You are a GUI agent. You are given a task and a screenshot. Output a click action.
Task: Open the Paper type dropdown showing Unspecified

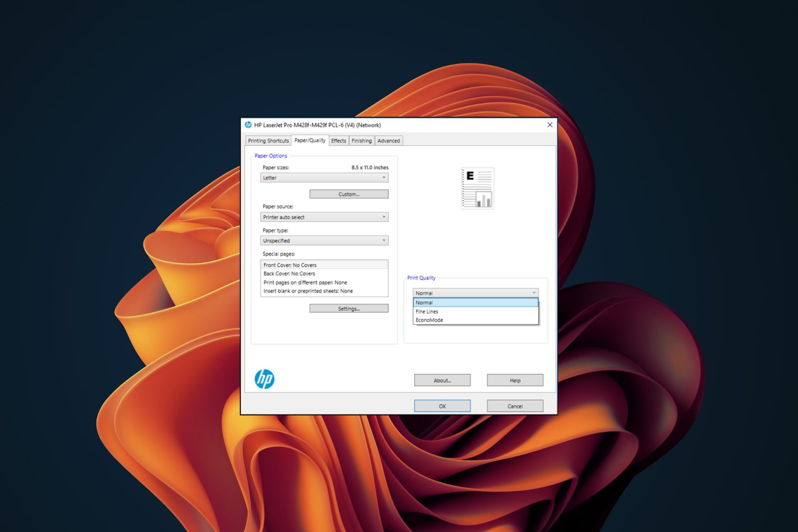(324, 240)
